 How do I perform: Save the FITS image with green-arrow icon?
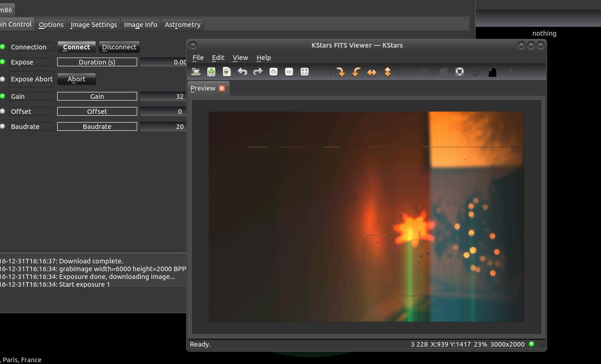(x=211, y=72)
